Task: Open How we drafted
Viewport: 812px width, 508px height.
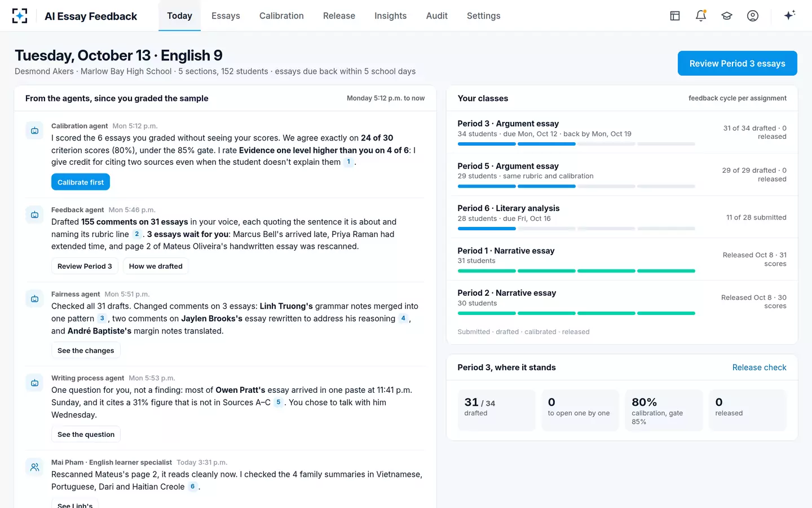Action: pyautogui.click(x=156, y=266)
